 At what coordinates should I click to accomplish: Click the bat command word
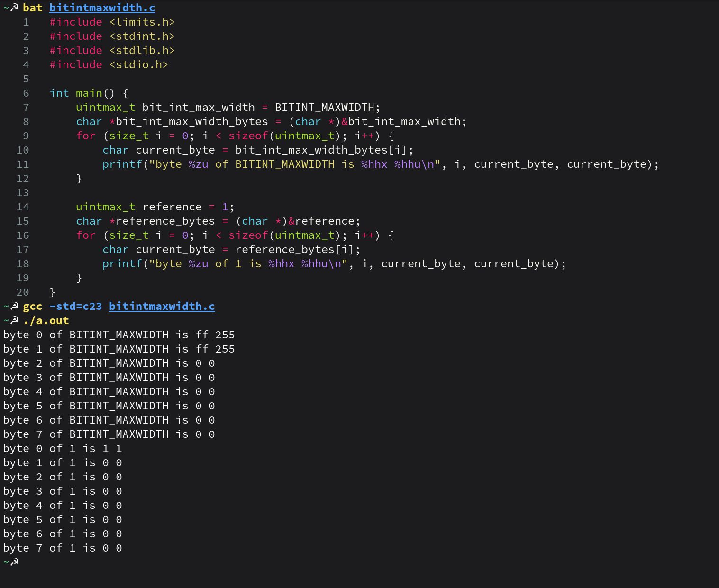point(33,8)
